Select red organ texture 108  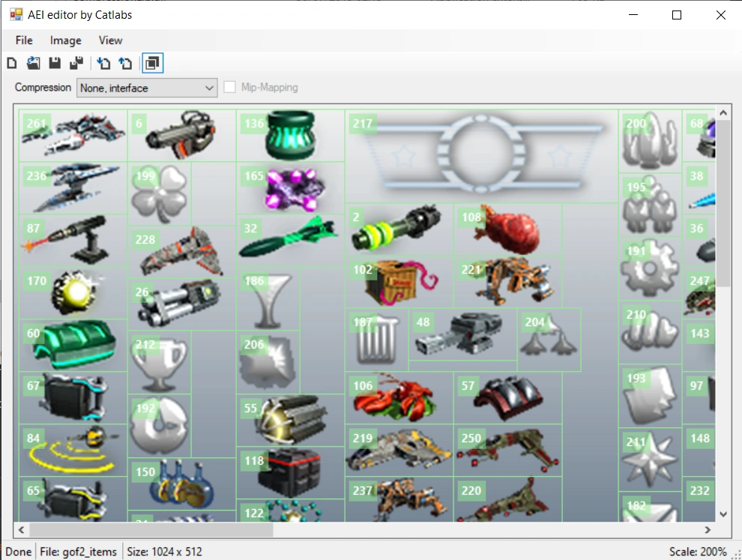(508, 229)
